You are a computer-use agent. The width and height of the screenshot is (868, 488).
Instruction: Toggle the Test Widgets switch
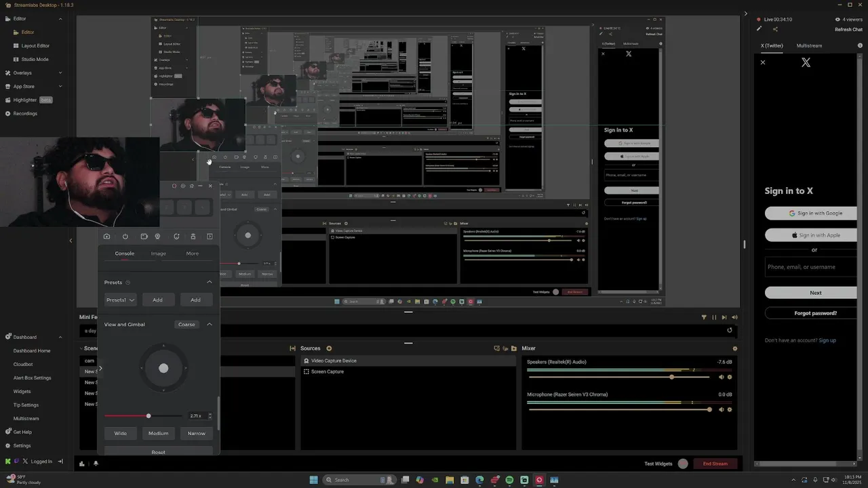[x=683, y=464]
